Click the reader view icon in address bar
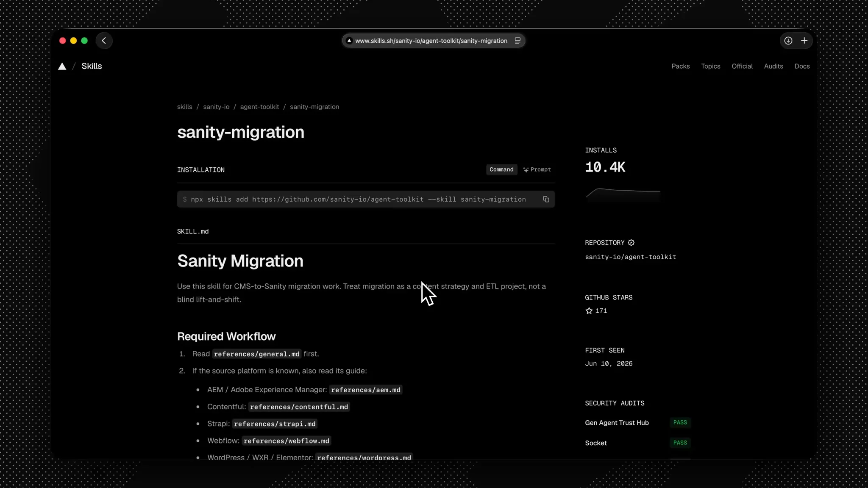 (517, 41)
